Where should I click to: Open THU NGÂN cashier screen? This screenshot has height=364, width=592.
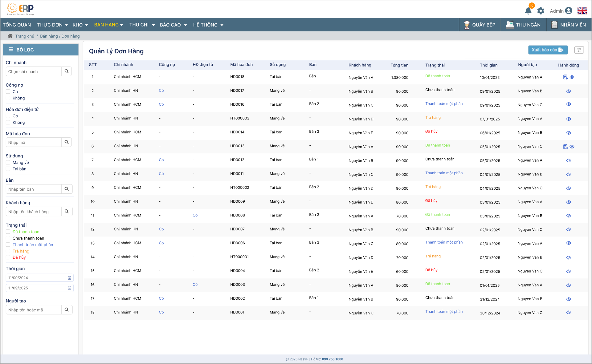pyautogui.click(x=523, y=25)
